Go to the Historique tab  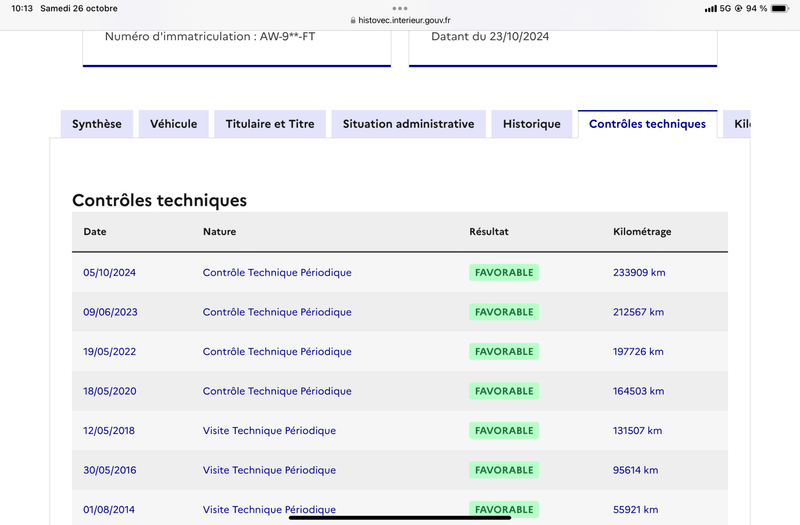532,124
